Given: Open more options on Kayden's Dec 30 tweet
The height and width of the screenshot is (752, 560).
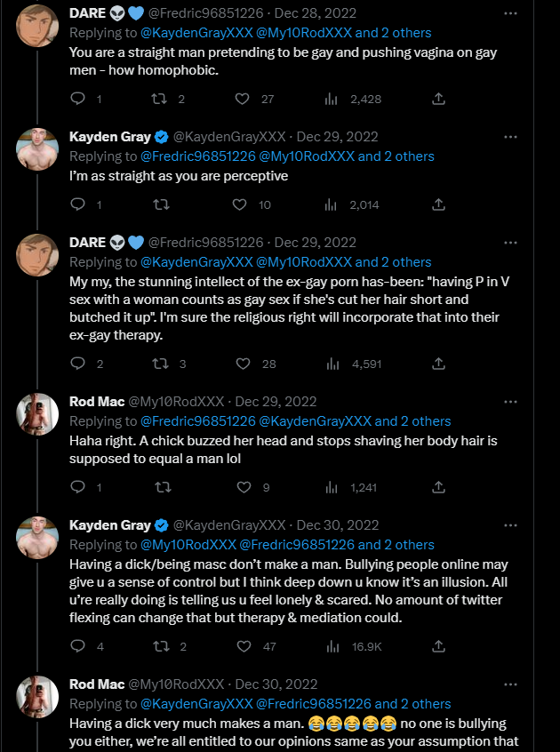Looking at the screenshot, I should click(x=510, y=525).
